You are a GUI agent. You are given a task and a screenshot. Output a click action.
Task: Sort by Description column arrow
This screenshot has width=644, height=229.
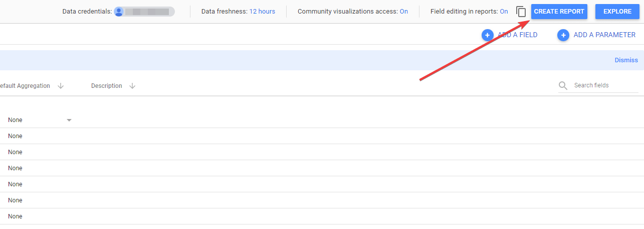132,86
